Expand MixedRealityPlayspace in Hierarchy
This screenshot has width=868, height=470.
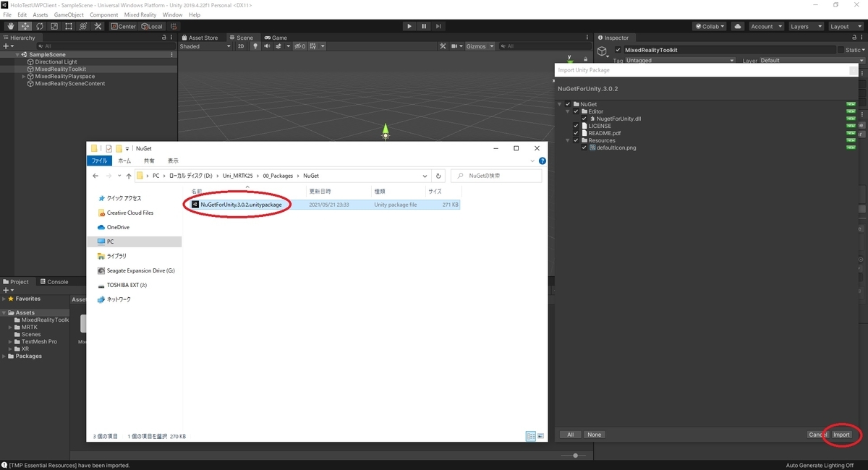coord(24,77)
